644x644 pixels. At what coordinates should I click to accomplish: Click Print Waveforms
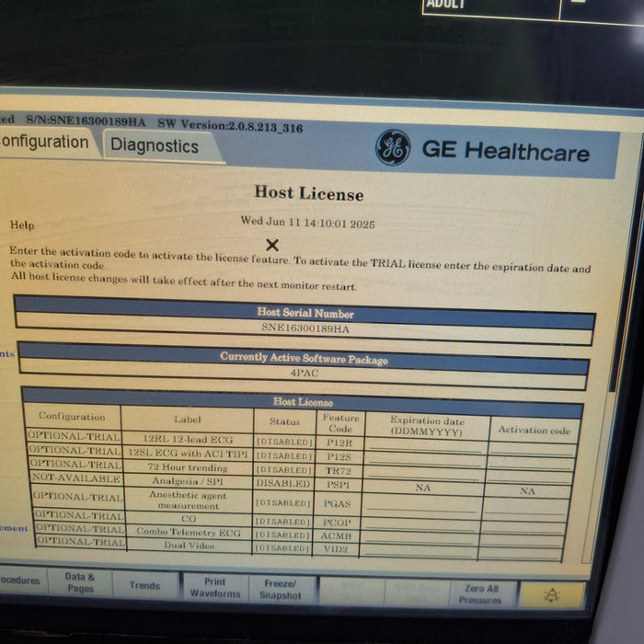[215, 588]
